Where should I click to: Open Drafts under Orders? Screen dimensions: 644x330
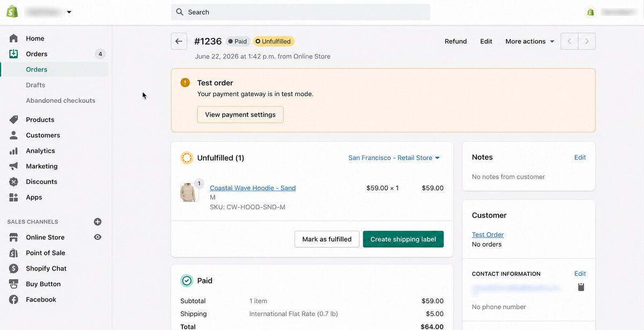pyautogui.click(x=35, y=85)
